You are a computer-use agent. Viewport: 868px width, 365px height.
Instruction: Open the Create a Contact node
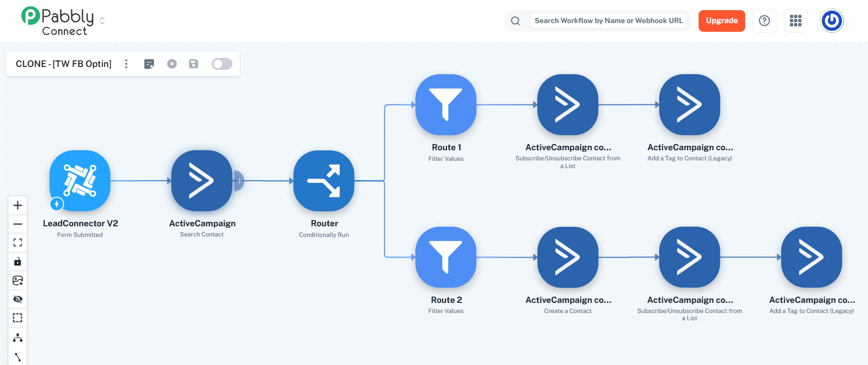pos(568,257)
